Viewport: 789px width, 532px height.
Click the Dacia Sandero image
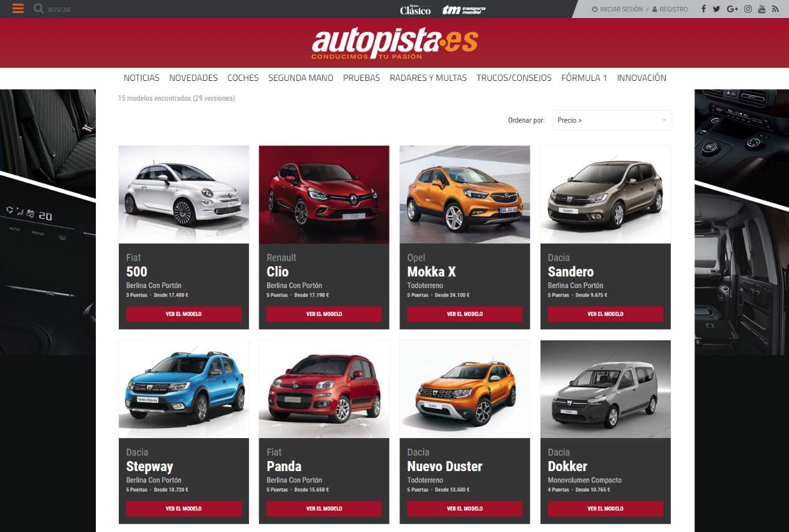point(605,194)
